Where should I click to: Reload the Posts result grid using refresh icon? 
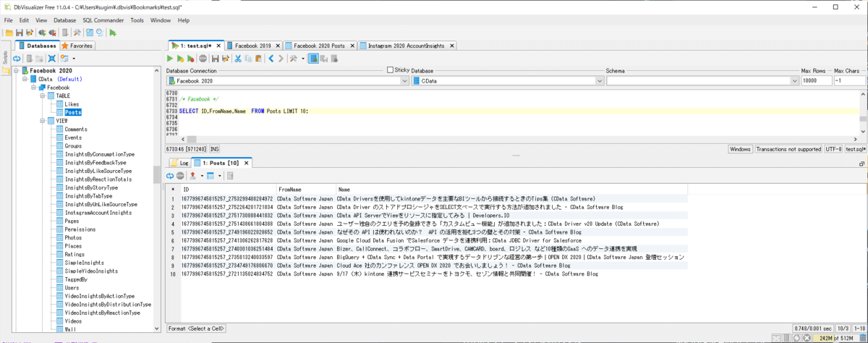[x=171, y=175]
